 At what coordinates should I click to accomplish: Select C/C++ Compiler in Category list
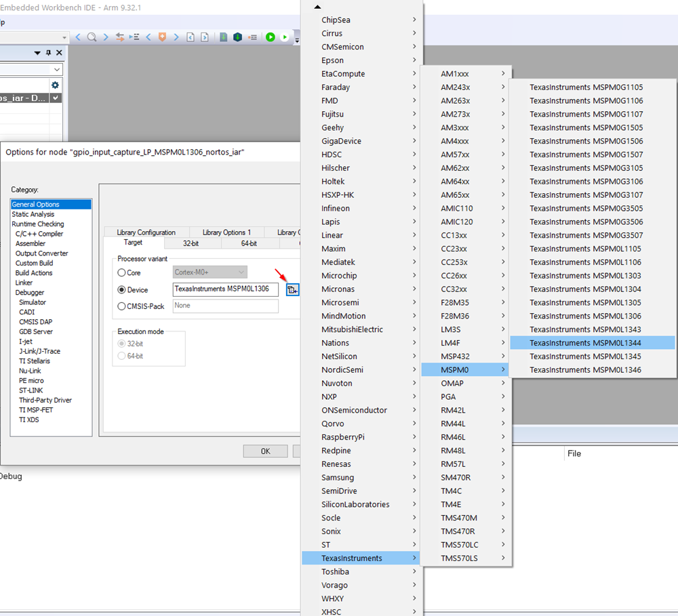click(39, 234)
